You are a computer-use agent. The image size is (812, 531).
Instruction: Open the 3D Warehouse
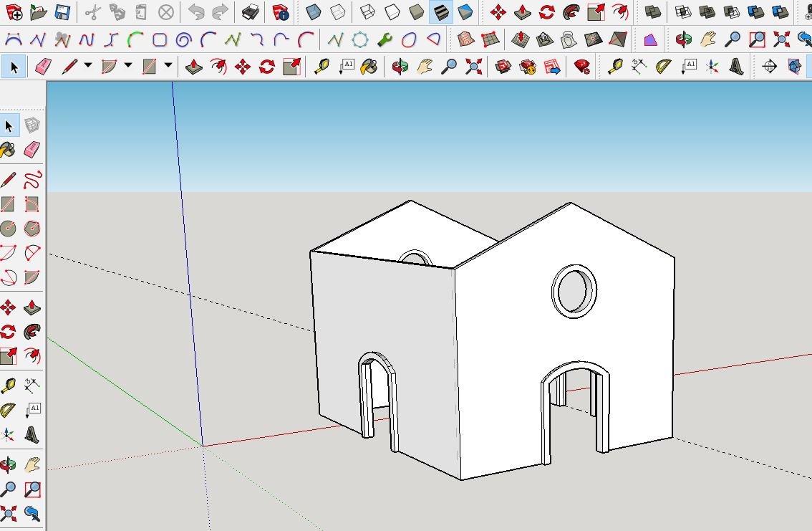point(503,67)
